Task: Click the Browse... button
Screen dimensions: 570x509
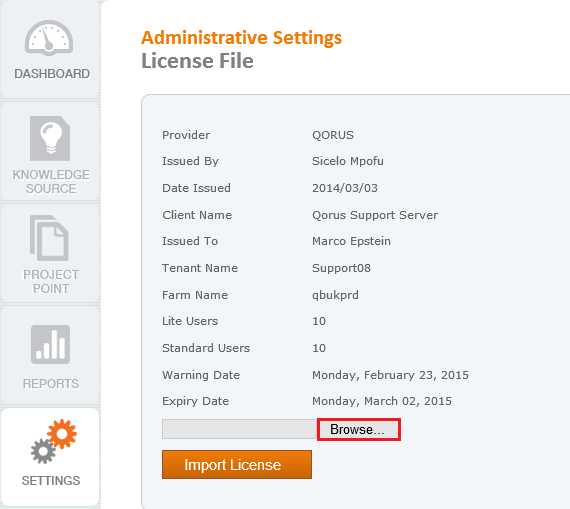Action: coord(359,429)
